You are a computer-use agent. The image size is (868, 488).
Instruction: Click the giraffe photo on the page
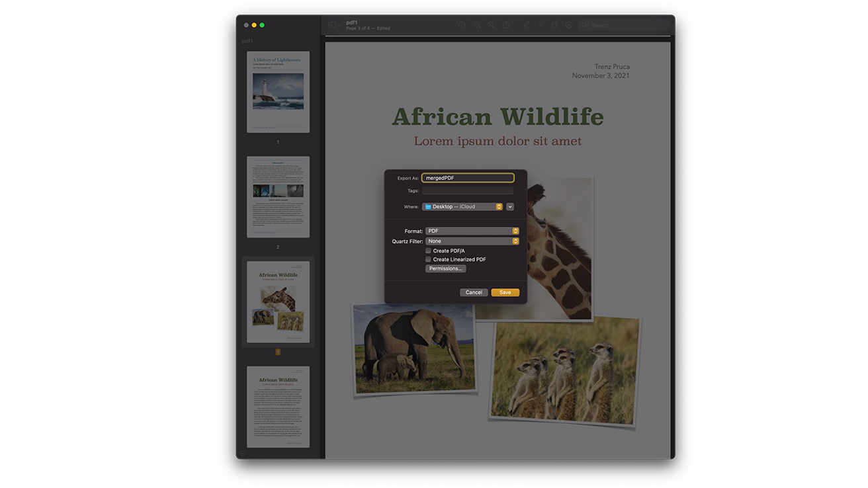(559, 248)
